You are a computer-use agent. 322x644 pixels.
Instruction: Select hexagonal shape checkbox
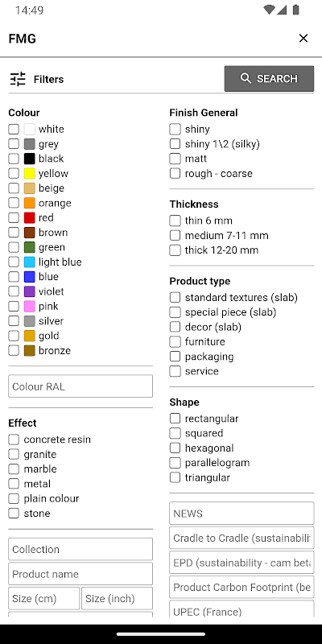pos(175,448)
